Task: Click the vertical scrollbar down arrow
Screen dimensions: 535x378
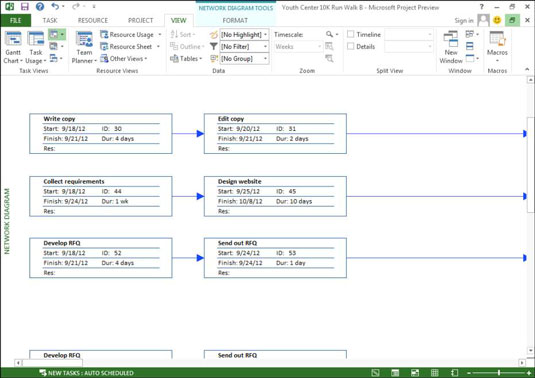Action: click(x=530, y=351)
